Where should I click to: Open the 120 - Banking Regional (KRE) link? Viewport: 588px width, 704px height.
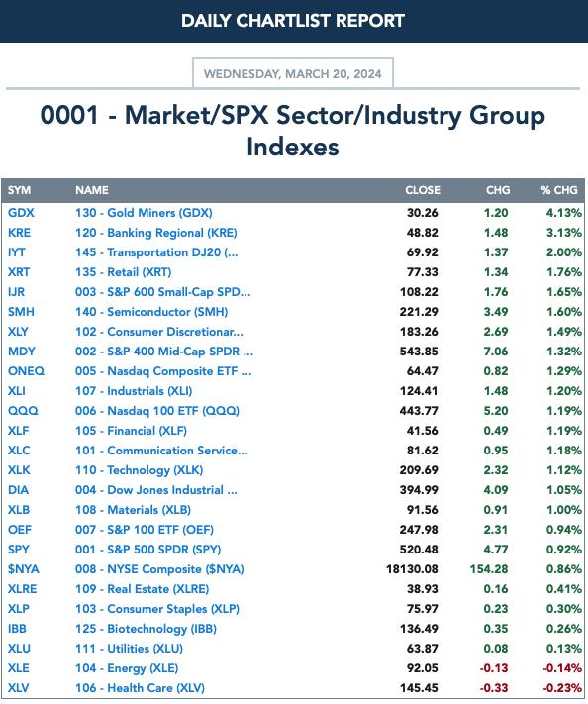click(155, 233)
